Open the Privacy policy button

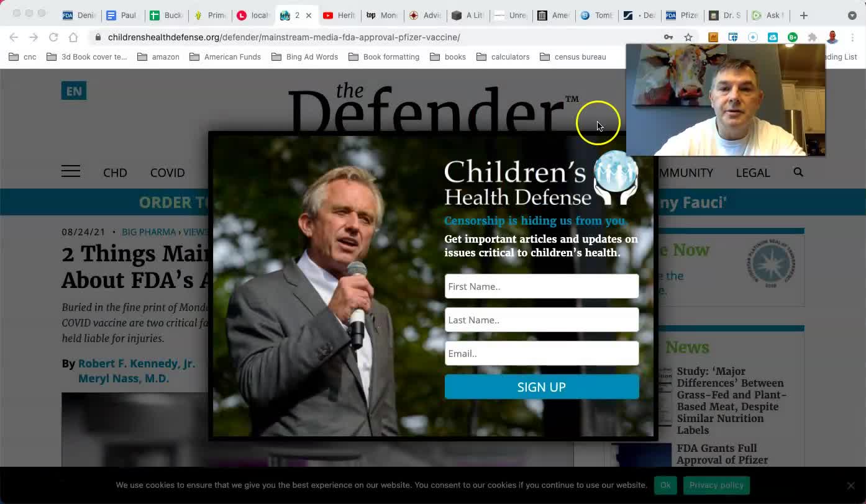(716, 485)
